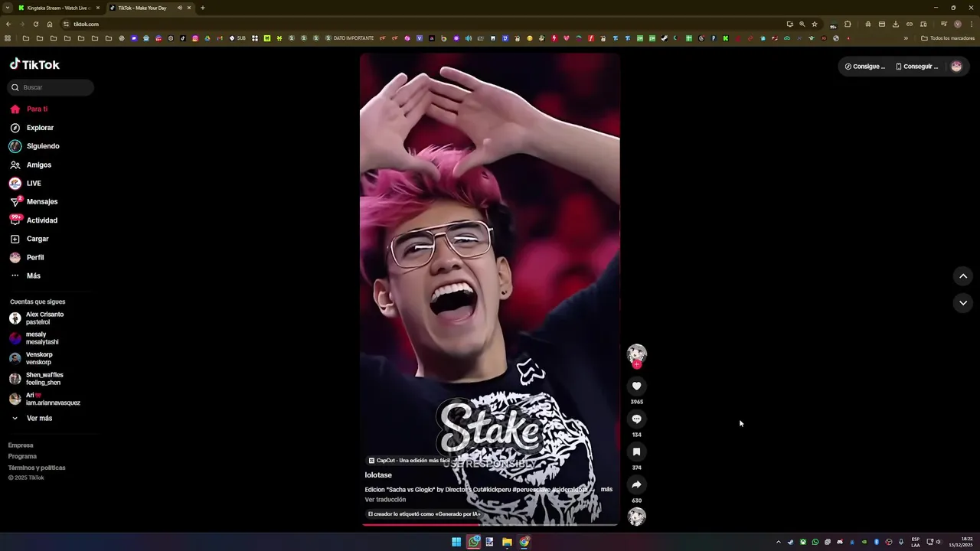Expand the Empresa footer section

(x=21, y=445)
